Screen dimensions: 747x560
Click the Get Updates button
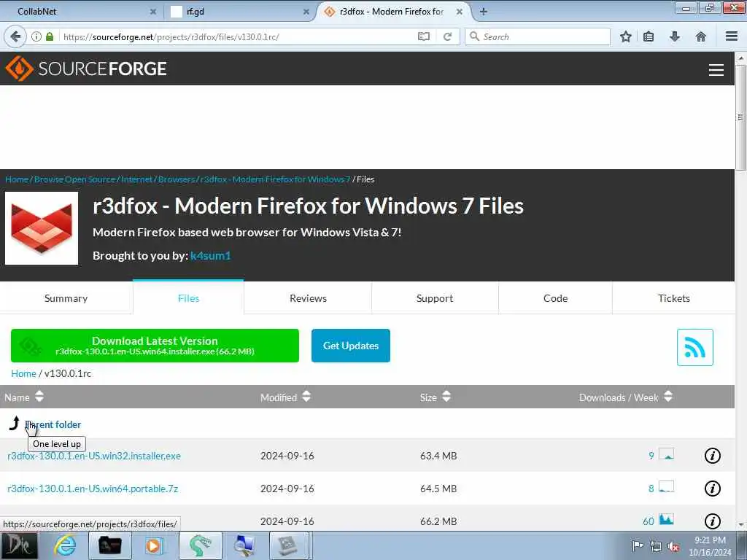[351, 346]
